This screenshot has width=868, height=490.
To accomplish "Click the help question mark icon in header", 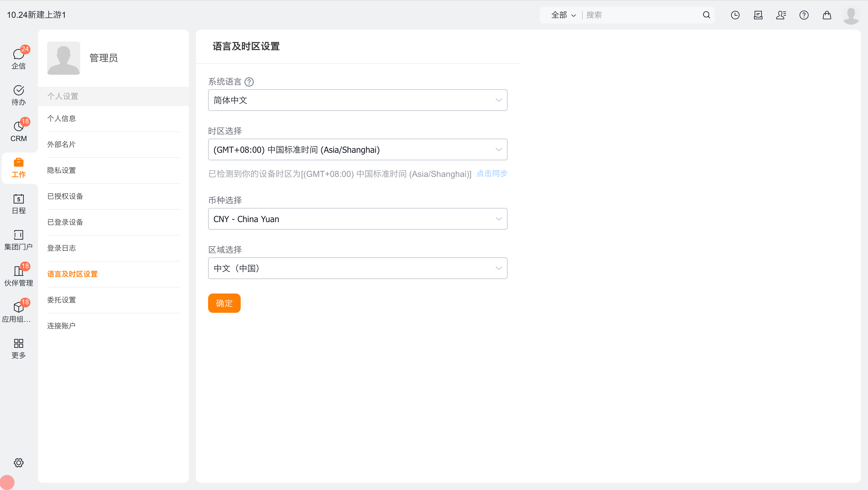I will tap(804, 15).
